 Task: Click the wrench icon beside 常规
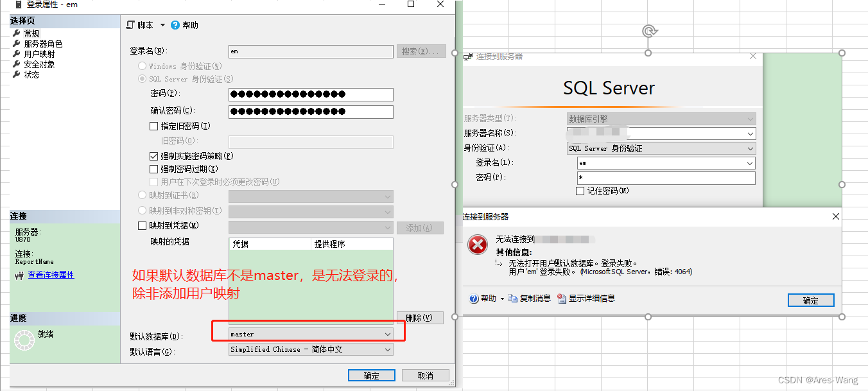point(17,33)
